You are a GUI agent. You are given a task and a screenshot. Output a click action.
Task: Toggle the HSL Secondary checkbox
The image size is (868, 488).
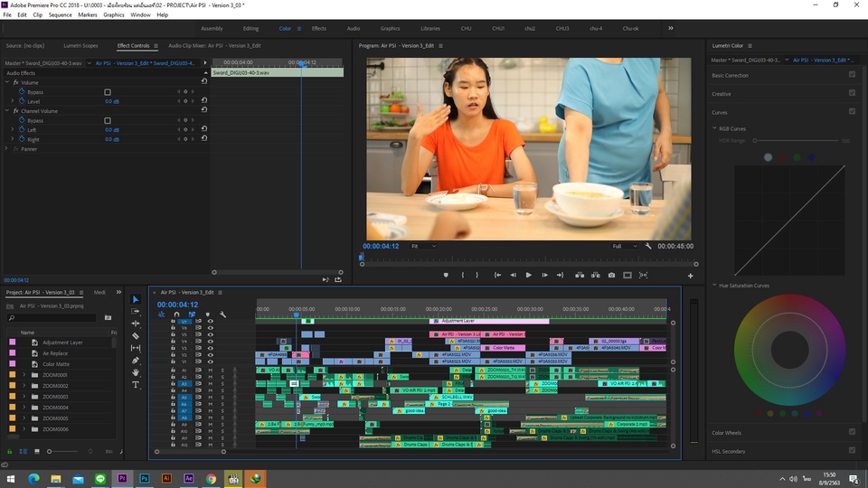tap(852, 450)
